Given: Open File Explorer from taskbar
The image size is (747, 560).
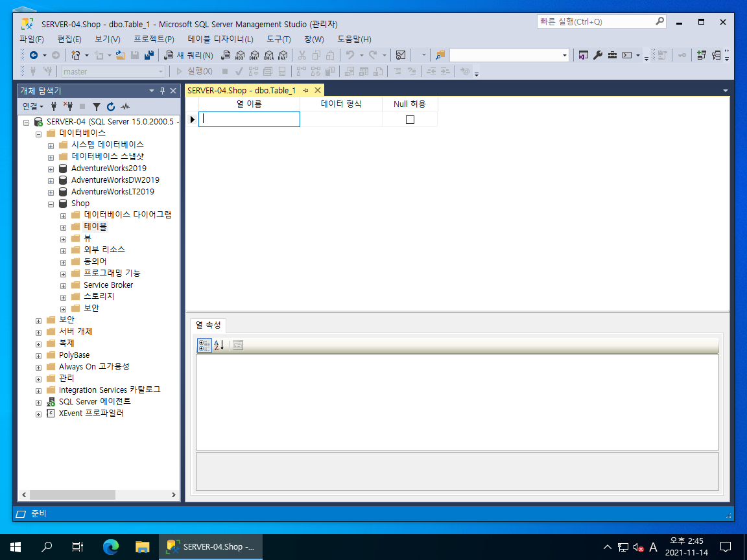Looking at the screenshot, I should (x=142, y=546).
